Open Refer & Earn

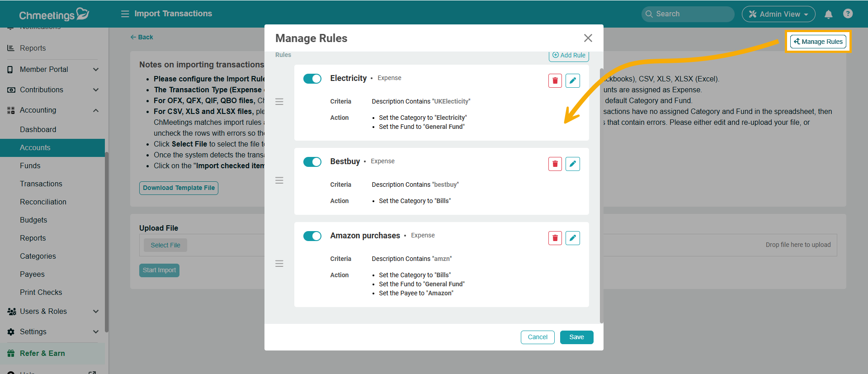[x=52, y=353]
